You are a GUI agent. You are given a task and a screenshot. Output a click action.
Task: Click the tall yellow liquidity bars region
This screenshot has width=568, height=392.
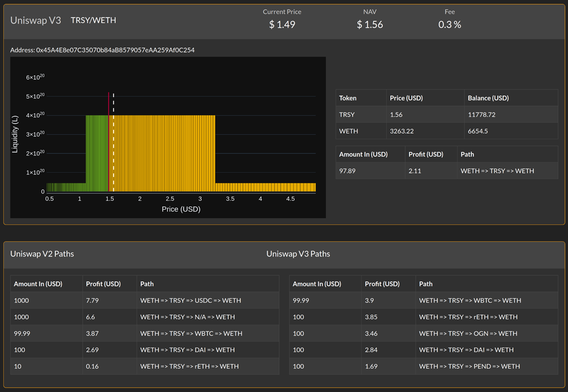pos(163,153)
